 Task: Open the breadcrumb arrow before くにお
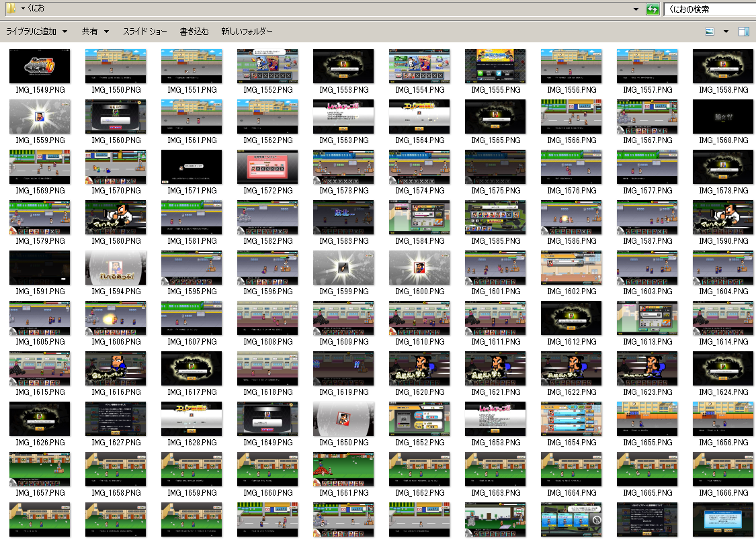coord(23,8)
